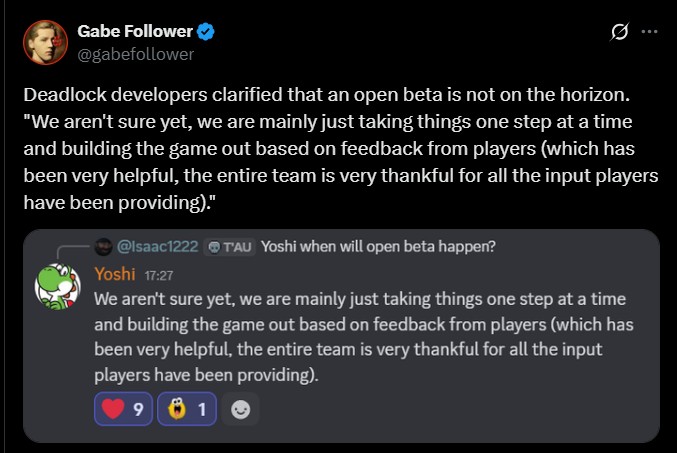Toggle the red heart reaction with 9

pos(123,409)
